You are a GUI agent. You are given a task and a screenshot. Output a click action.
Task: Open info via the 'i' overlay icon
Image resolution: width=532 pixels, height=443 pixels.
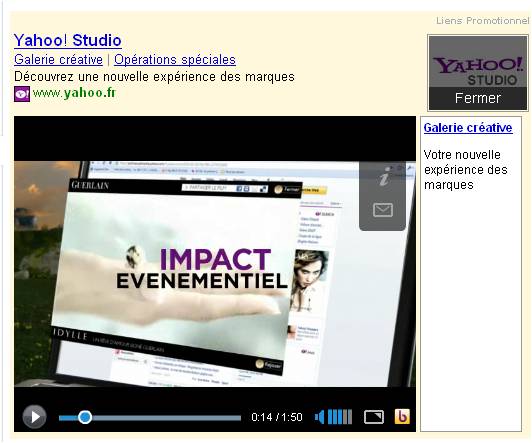[x=384, y=177]
